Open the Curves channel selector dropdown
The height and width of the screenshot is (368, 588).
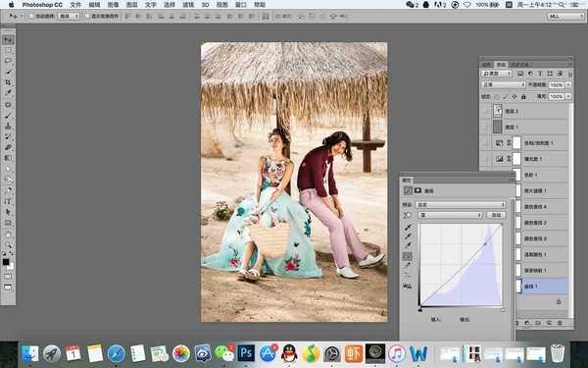(451, 215)
